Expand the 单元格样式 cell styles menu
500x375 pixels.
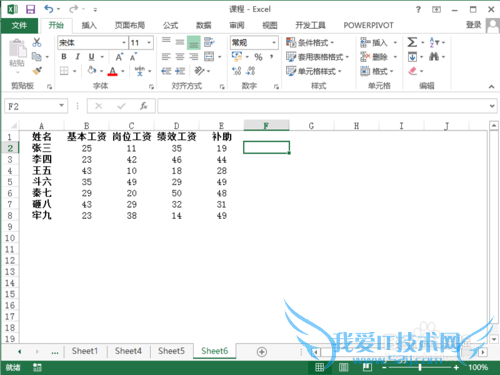[314, 71]
